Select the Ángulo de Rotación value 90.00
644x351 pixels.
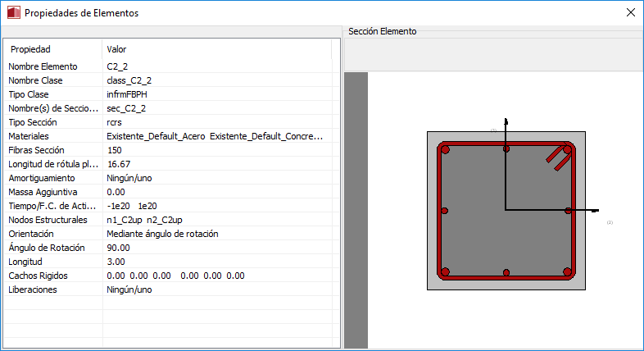pyautogui.click(x=119, y=248)
